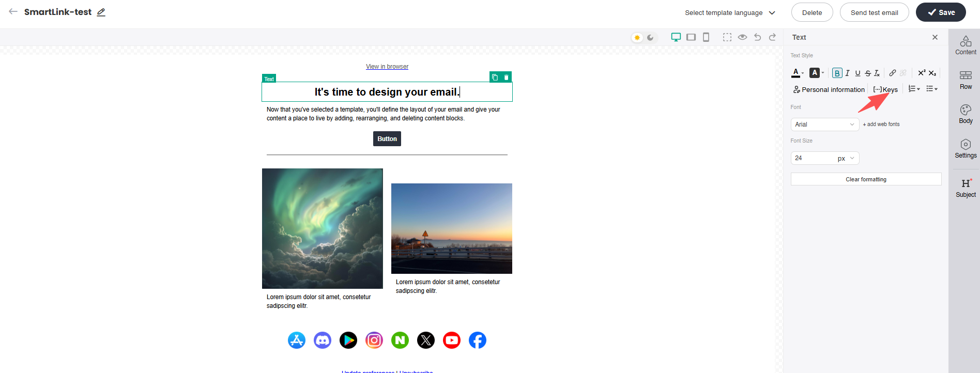Apply subscript formatting
This screenshot has width=980, height=373.
tap(932, 73)
